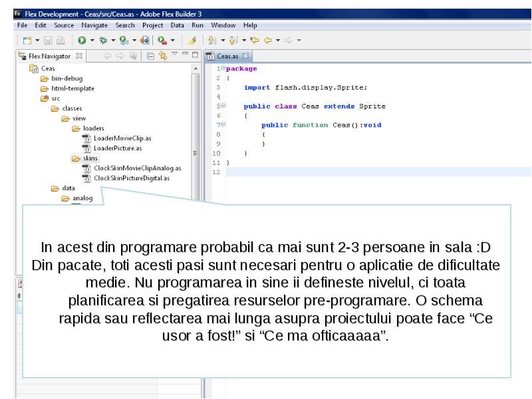Open the Edit menu

(x=41, y=25)
